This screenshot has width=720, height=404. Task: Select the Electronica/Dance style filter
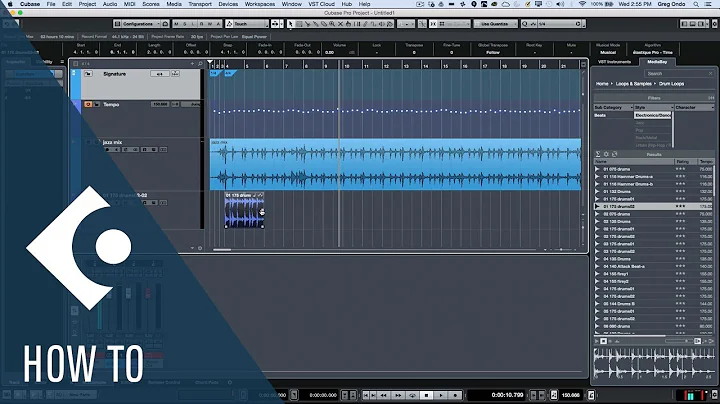click(x=653, y=115)
